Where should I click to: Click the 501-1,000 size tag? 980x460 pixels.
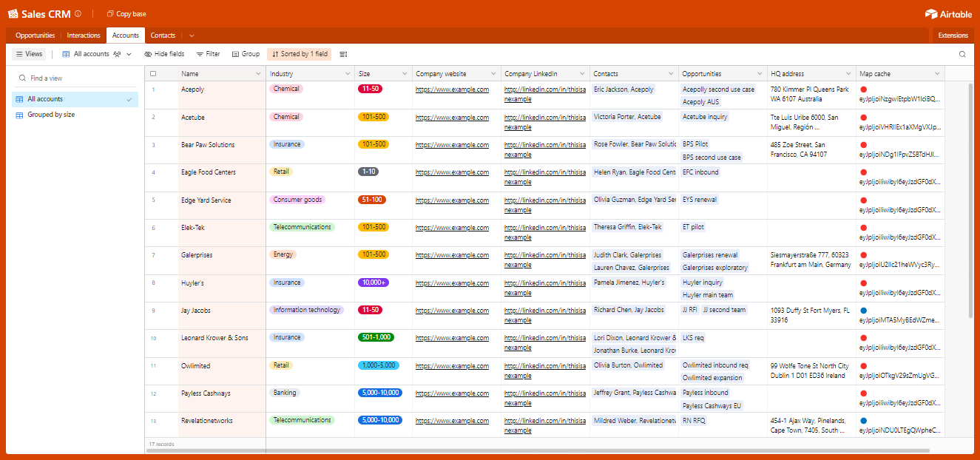point(376,337)
